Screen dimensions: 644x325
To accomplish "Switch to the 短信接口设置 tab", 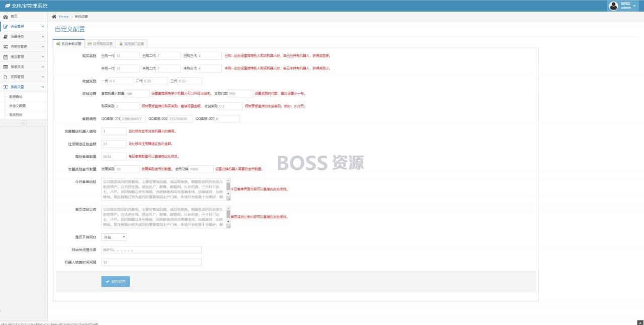I will 131,44.
